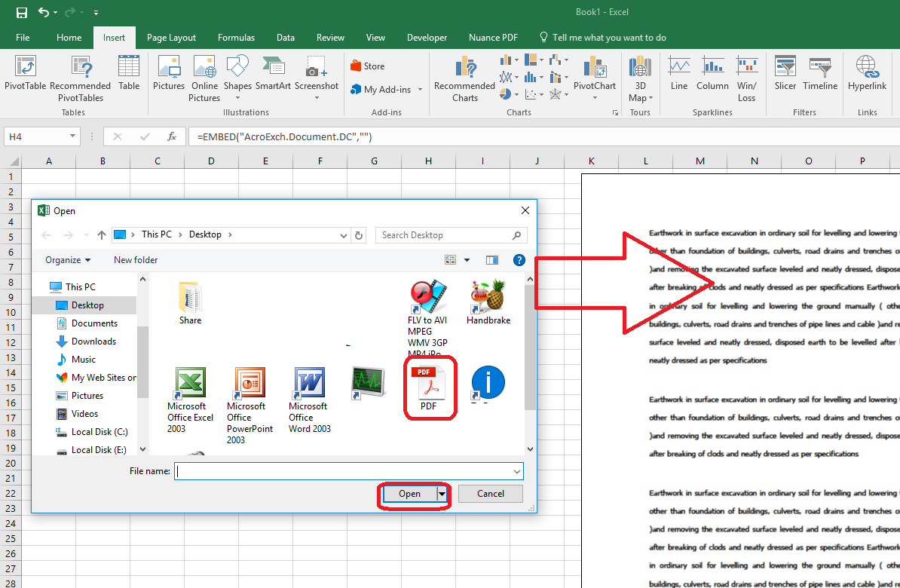Toggle the preview pane in Open dialog
Screen dimensions: 900x588
(x=492, y=260)
